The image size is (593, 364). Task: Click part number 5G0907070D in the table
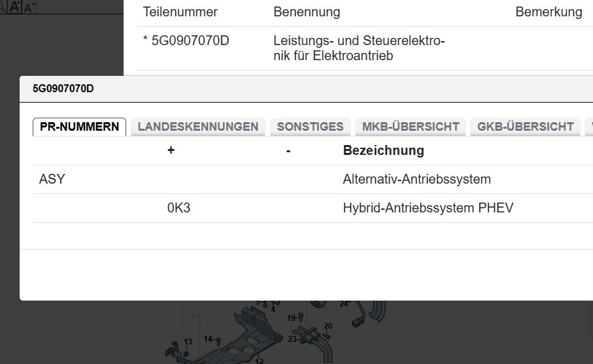tap(190, 41)
